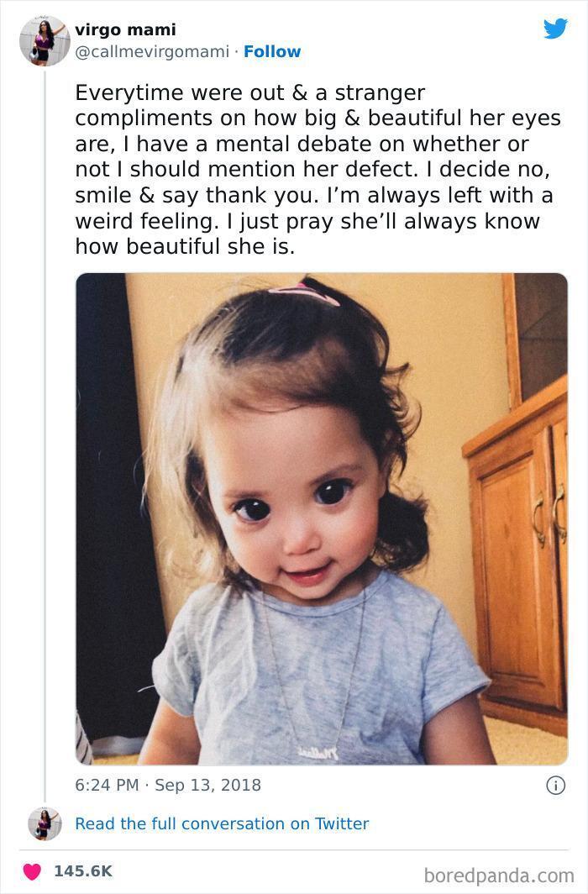Click the 145.6K like count

pos(82,871)
